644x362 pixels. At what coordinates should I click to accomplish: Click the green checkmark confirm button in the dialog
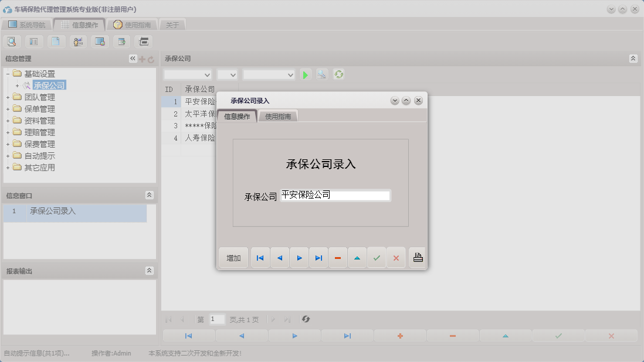click(377, 257)
